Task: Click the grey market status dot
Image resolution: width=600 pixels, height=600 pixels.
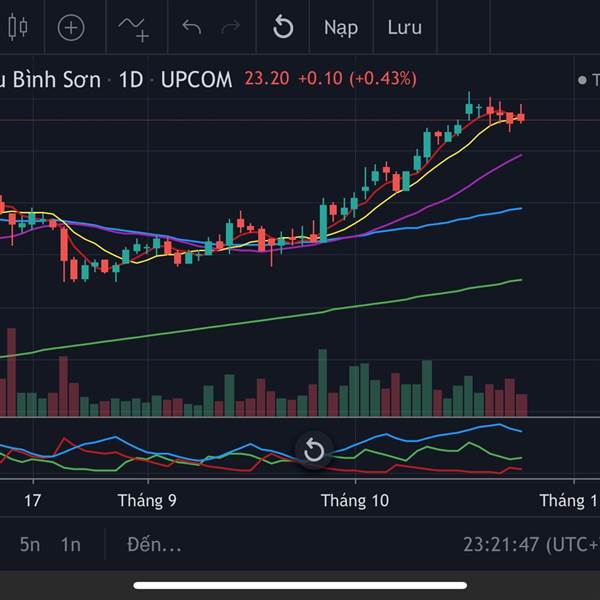Action: (582, 80)
